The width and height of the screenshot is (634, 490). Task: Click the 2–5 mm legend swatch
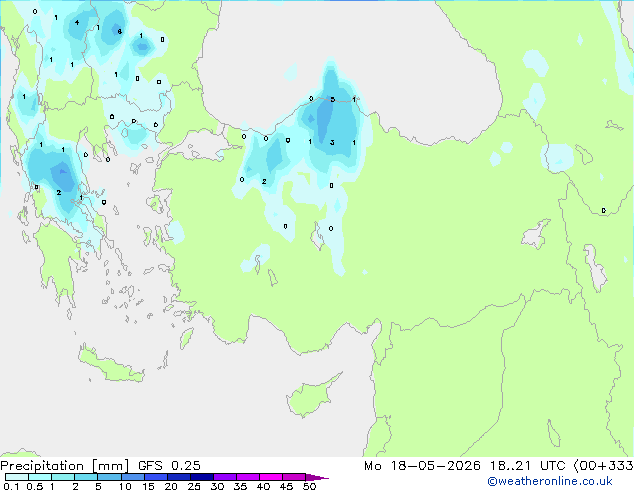[86, 477]
